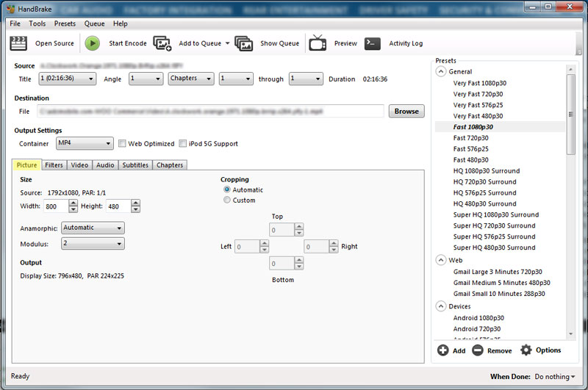The image size is (588, 390).
Task: Select the Very Fast 1080p30 preset
Action: [x=480, y=83]
